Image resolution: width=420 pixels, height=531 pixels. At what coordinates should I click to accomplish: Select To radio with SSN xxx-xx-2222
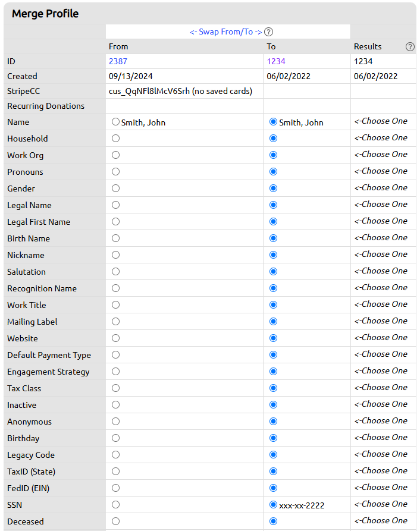[x=273, y=505]
